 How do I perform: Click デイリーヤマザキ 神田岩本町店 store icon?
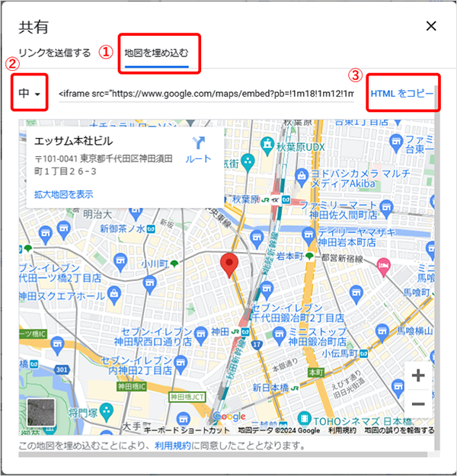tap(308, 237)
